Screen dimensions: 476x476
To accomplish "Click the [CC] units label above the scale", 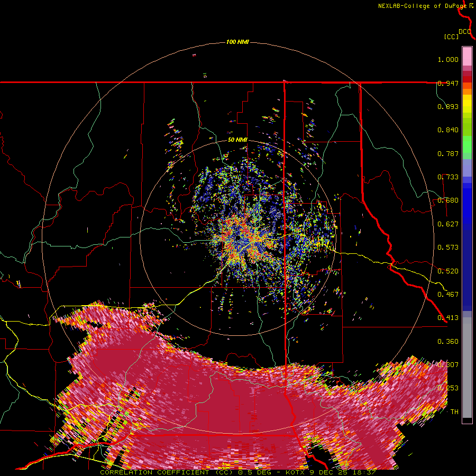I will point(451,36).
